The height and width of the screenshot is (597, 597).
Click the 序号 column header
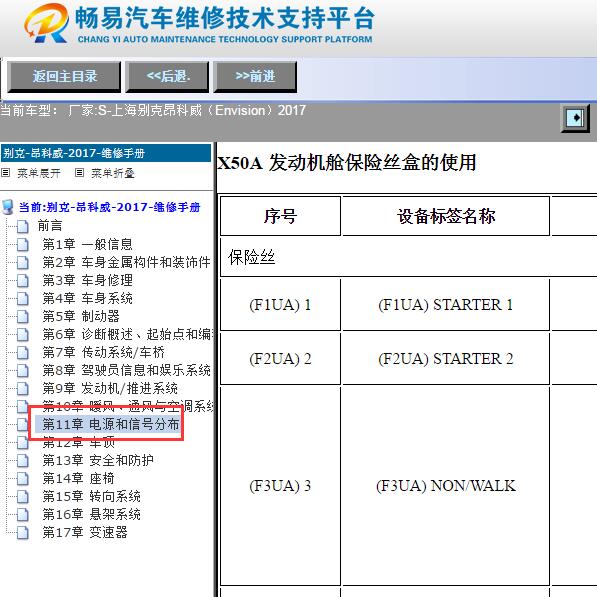(280, 216)
